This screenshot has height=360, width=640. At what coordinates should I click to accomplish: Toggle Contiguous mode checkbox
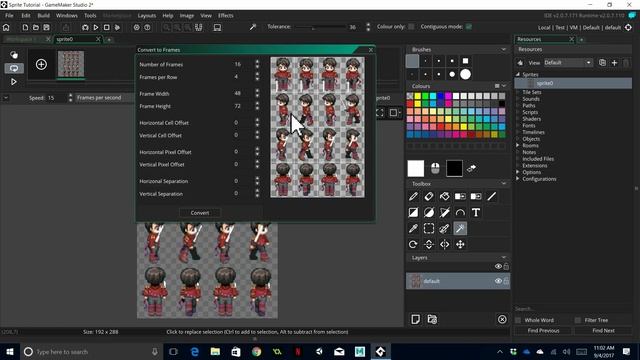click(469, 27)
